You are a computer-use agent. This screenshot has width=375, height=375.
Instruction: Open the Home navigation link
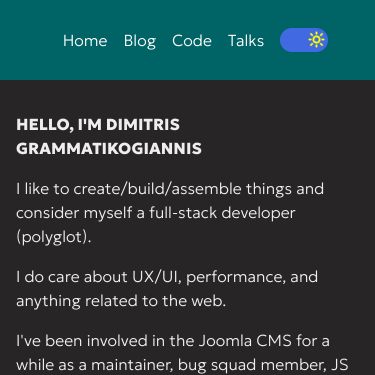(85, 41)
